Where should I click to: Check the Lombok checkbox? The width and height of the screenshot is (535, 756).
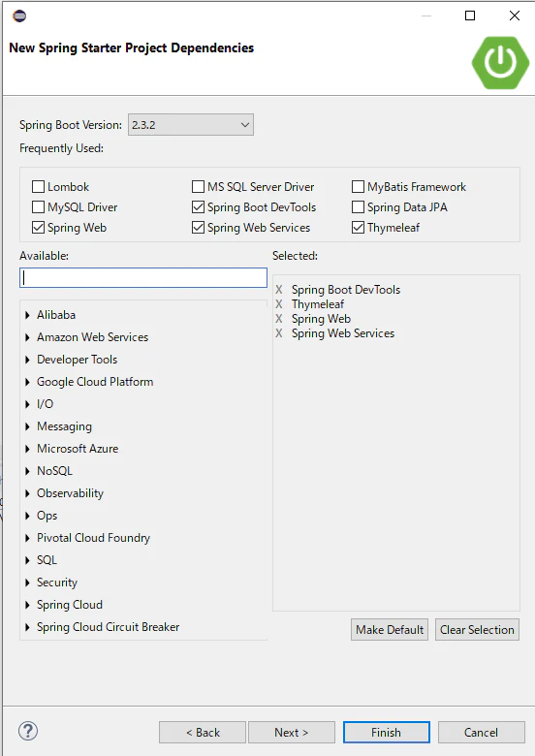coord(38,187)
